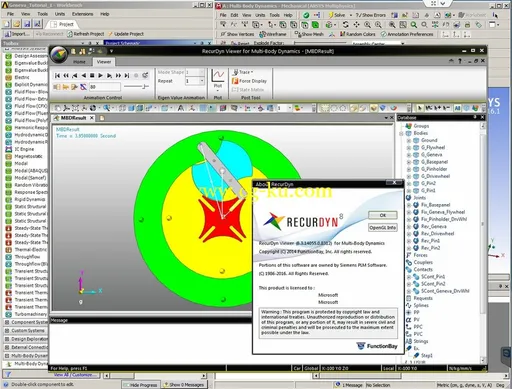This screenshot has height=389, width=512.
Task: Collapse the Bodies node in Database
Action: coord(401,133)
